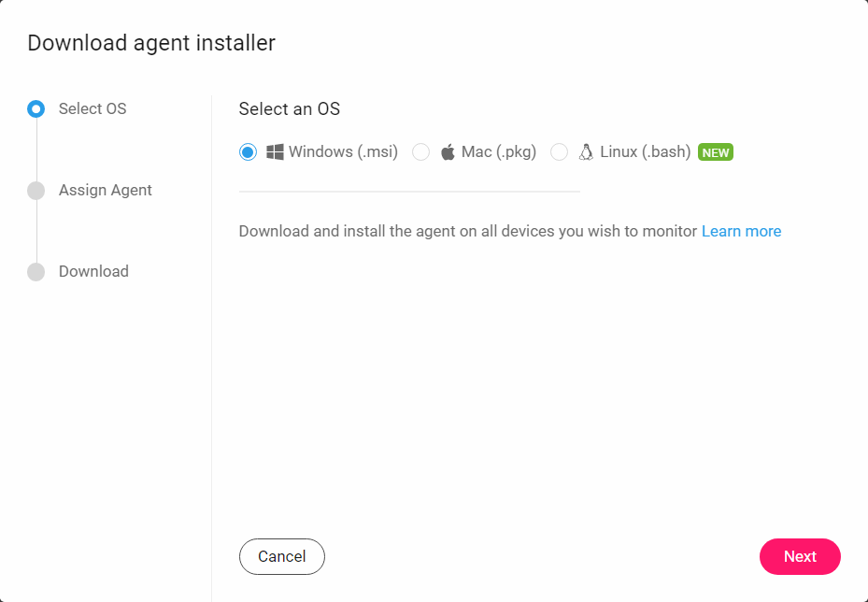Click the Apple logo icon

coord(447,151)
